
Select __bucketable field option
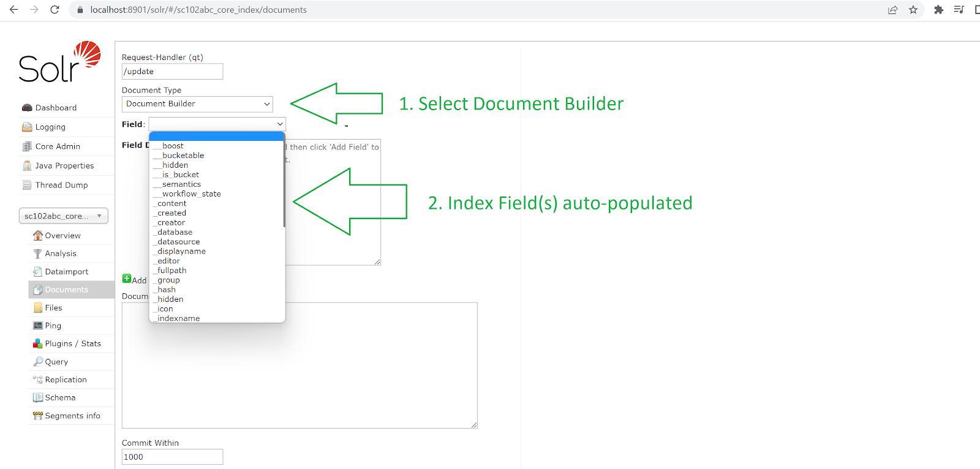pyautogui.click(x=217, y=156)
